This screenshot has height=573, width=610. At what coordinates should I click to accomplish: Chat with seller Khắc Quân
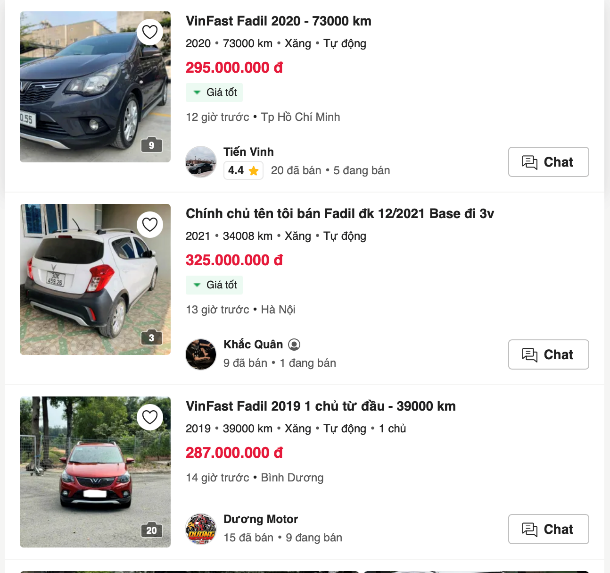pyautogui.click(x=548, y=354)
